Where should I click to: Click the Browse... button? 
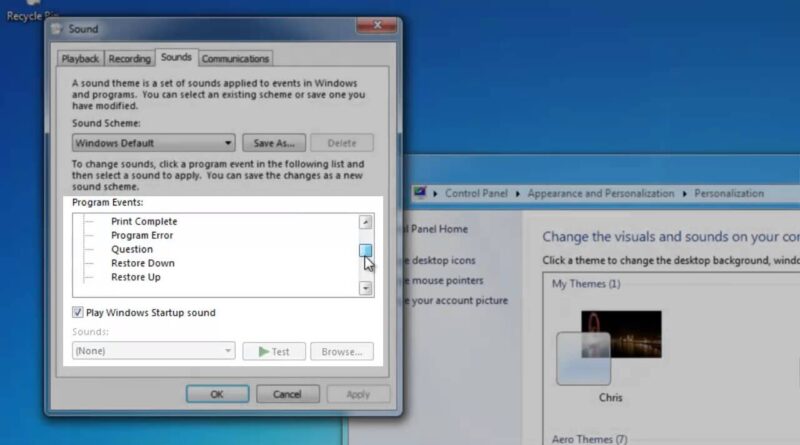coord(342,352)
